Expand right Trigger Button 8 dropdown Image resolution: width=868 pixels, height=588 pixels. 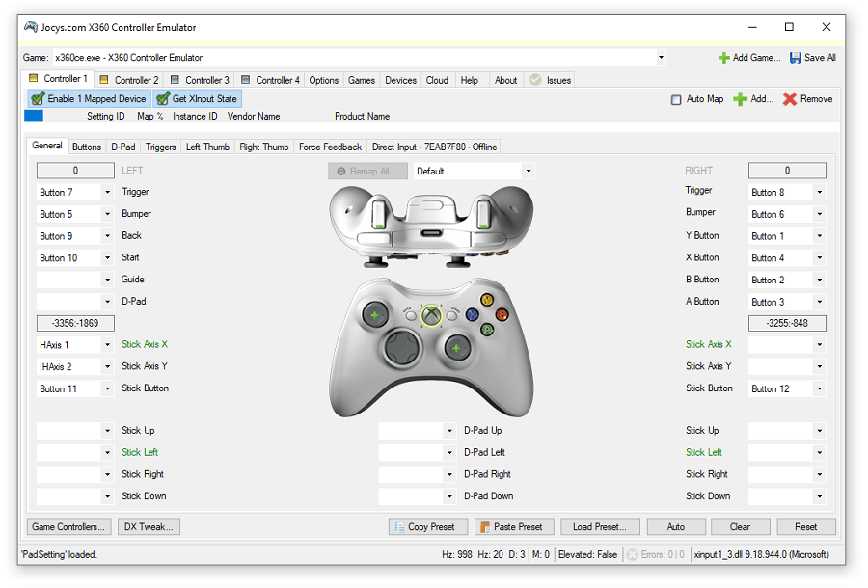coord(819,193)
